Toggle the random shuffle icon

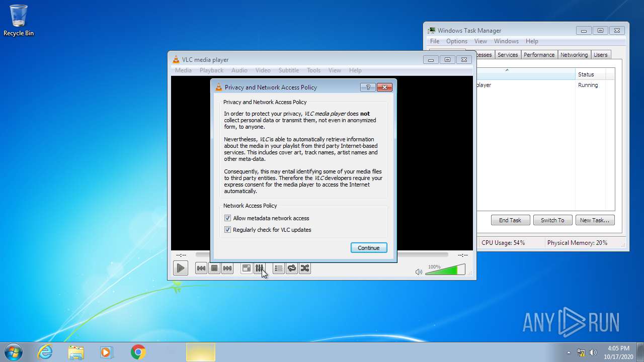(x=305, y=268)
